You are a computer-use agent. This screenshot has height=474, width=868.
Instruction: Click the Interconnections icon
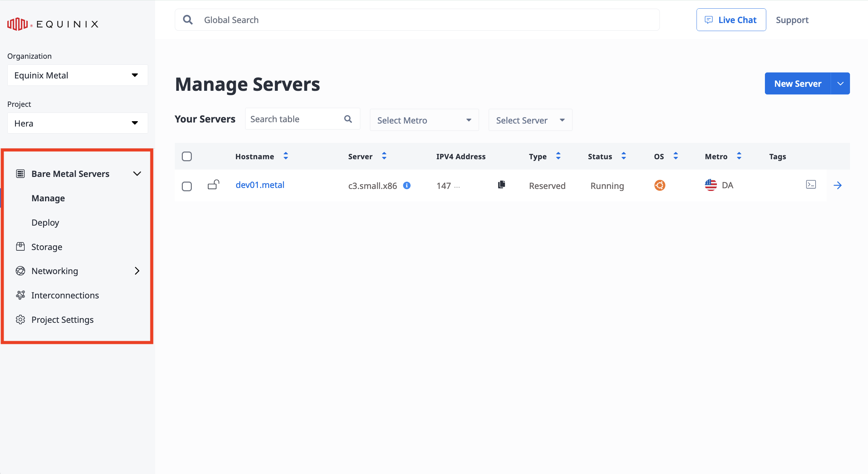pyautogui.click(x=20, y=295)
